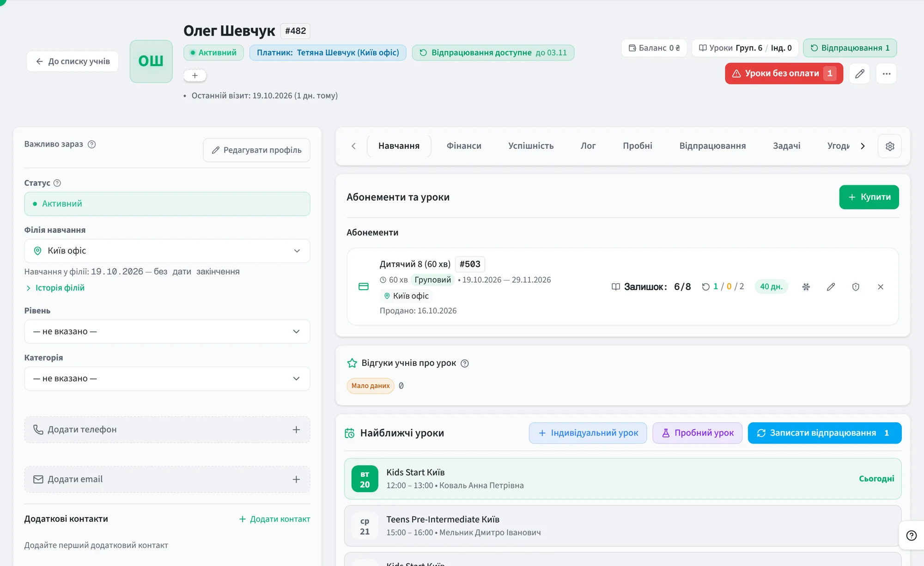
Task: Open the three-dots more menu
Action: [886, 73]
